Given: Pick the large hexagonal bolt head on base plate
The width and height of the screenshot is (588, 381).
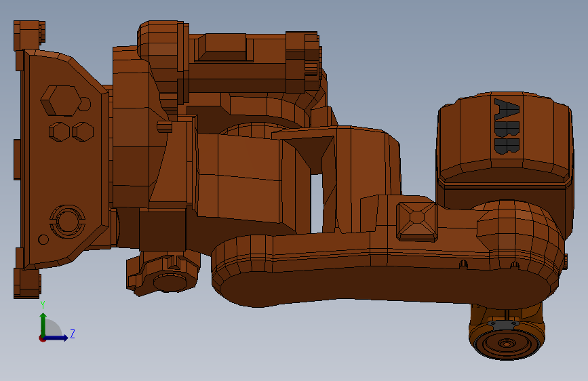Looking at the screenshot, I should pos(61,100).
